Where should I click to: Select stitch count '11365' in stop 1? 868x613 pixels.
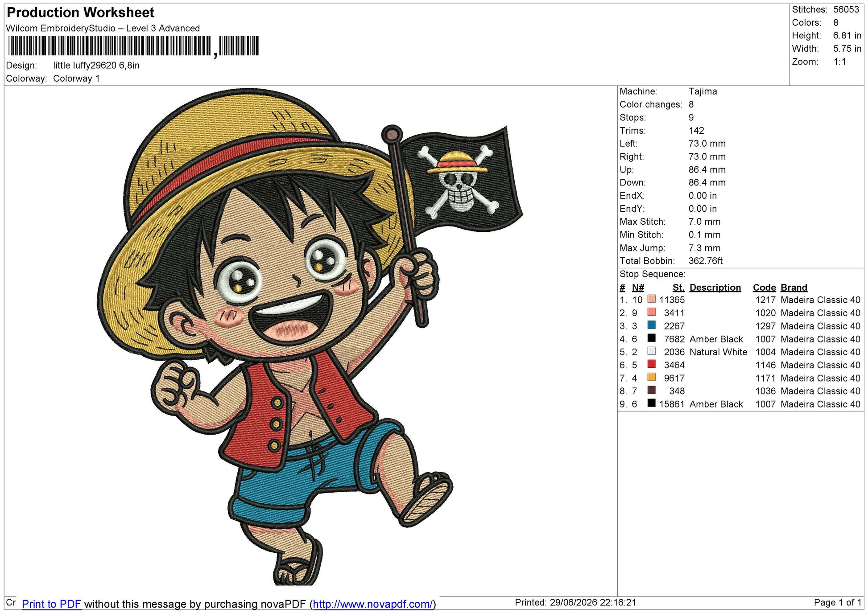point(672,300)
